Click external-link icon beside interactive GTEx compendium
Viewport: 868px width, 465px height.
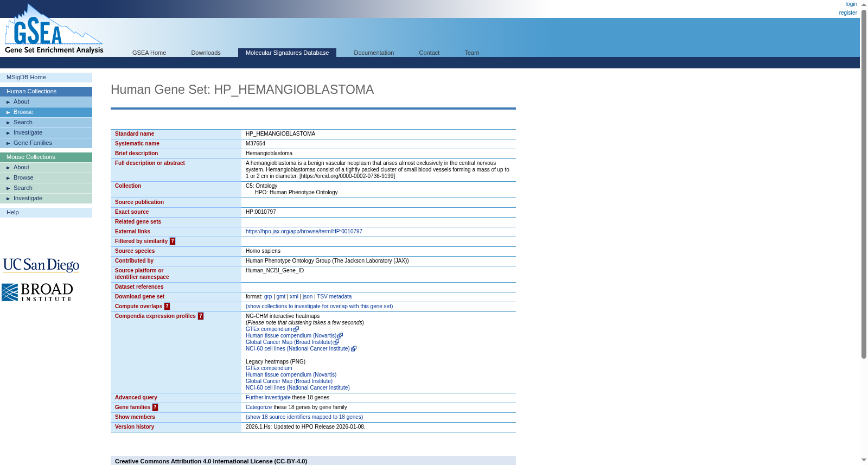tap(296, 329)
